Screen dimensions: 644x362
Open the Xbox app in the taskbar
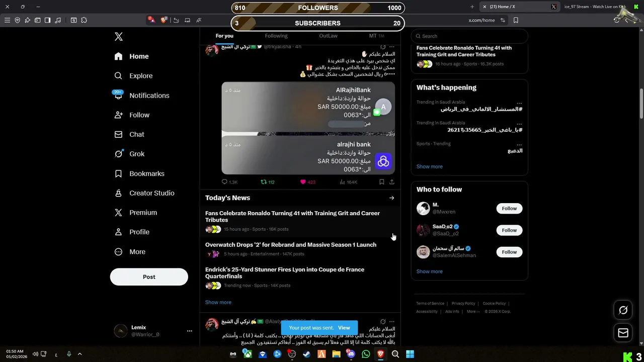tap(248, 354)
